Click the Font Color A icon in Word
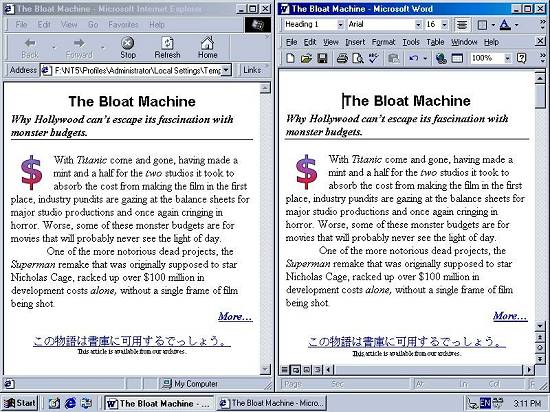The image size is (550, 412). tap(505, 25)
